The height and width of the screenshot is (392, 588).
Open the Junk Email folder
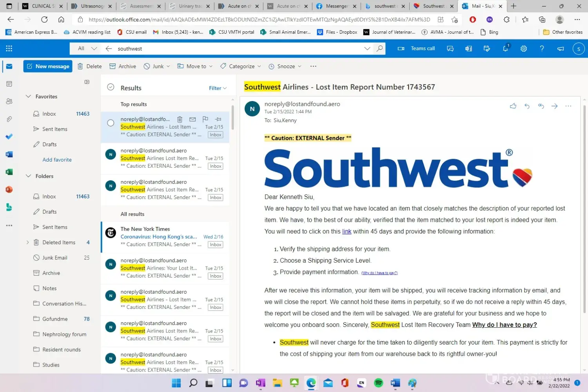click(x=55, y=258)
